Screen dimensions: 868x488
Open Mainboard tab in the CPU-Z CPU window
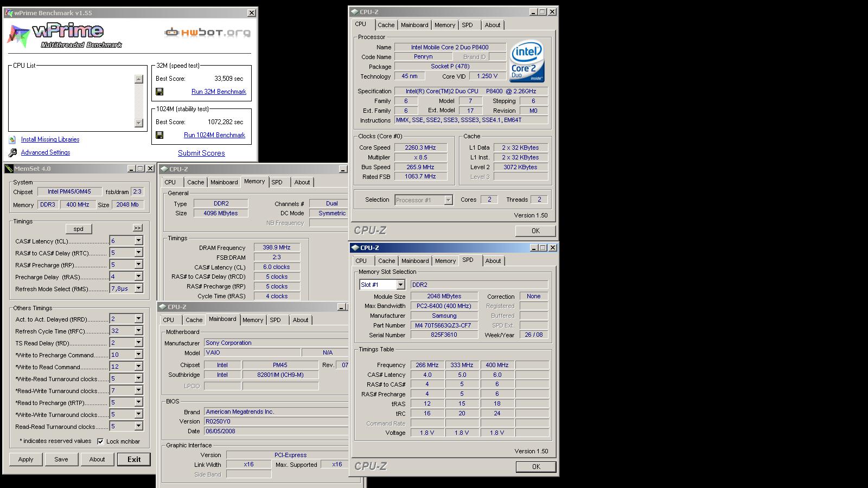tap(414, 25)
